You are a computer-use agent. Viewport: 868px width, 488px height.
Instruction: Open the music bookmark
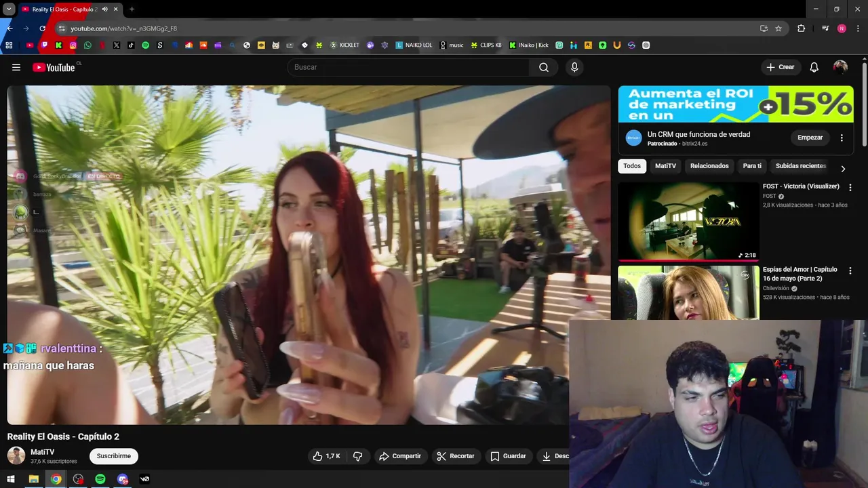pos(452,45)
